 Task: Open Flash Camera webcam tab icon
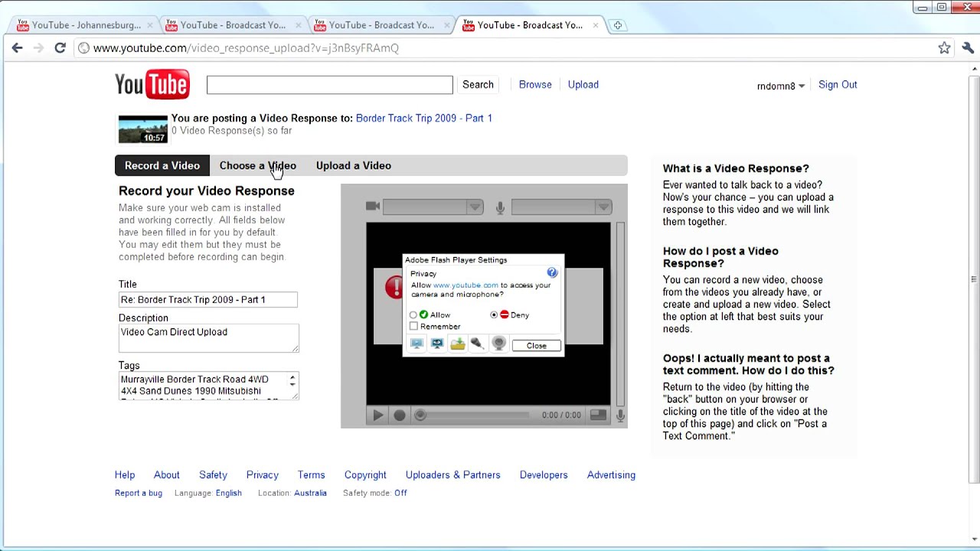point(498,344)
